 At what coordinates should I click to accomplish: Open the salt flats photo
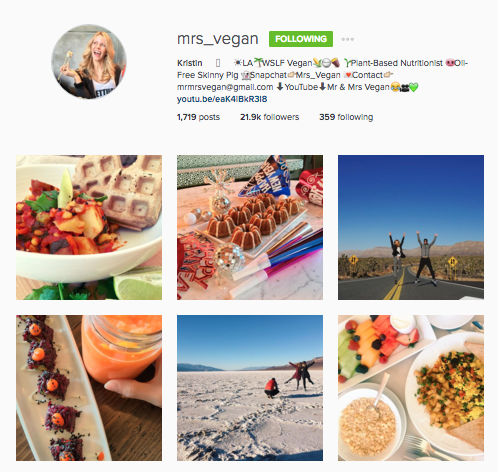pyautogui.click(x=250, y=388)
